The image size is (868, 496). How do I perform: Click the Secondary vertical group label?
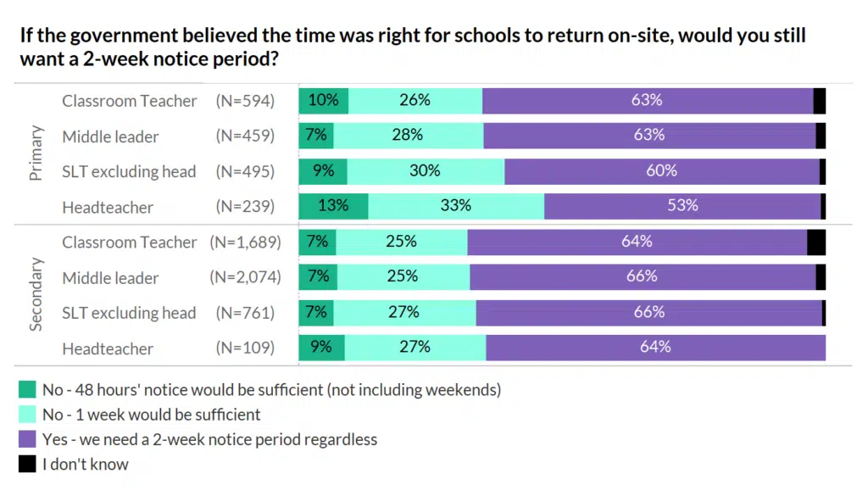[36, 295]
